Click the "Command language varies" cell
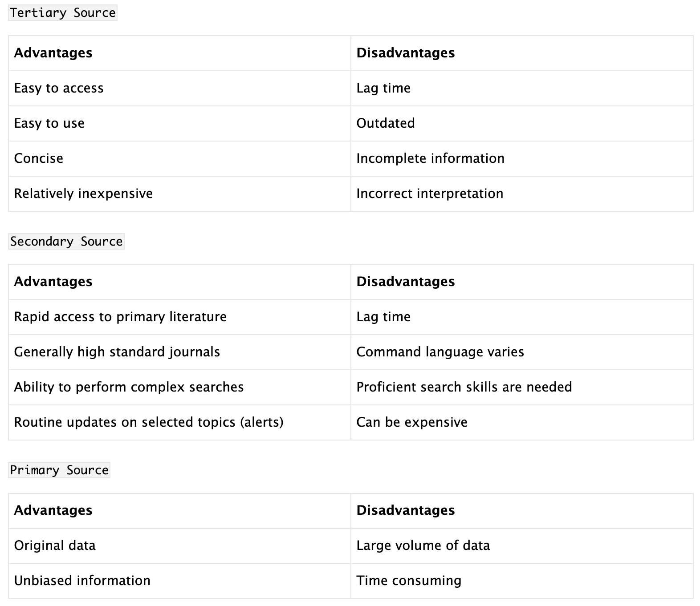This screenshot has height=606, width=700. (x=440, y=352)
